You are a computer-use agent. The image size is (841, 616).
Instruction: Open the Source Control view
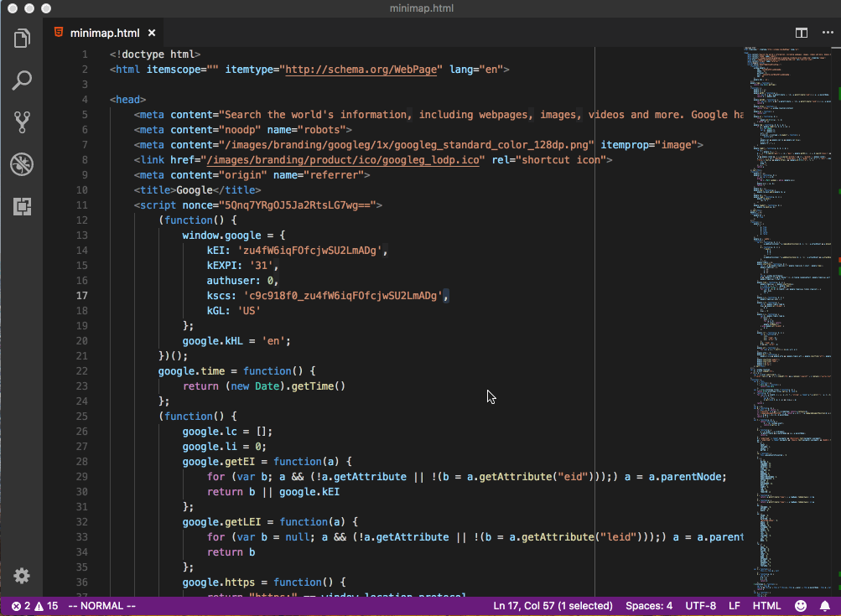[22, 122]
